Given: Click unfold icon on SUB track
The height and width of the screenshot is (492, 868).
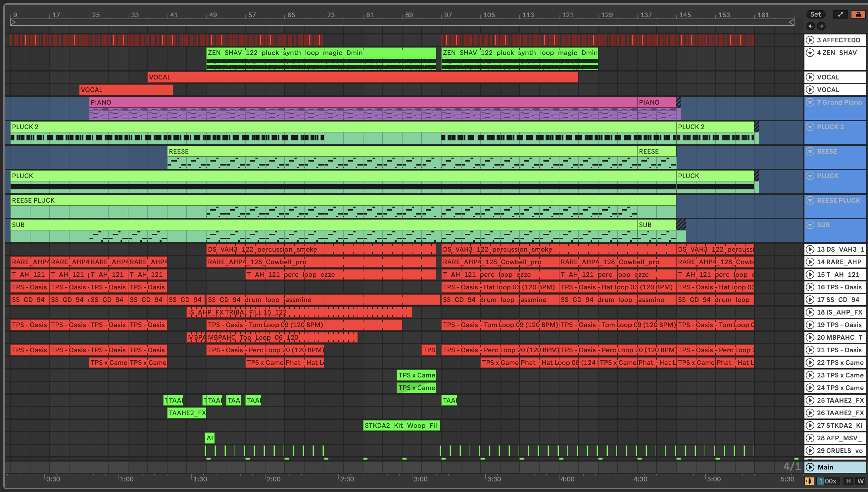Looking at the screenshot, I should pos(810,225).
